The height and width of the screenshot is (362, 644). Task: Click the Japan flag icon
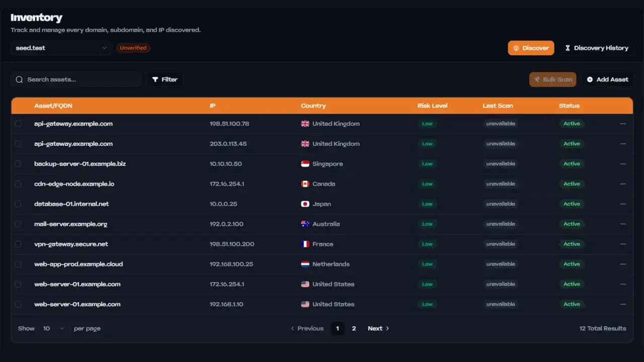pyautogui.click(x=305, y=204)
